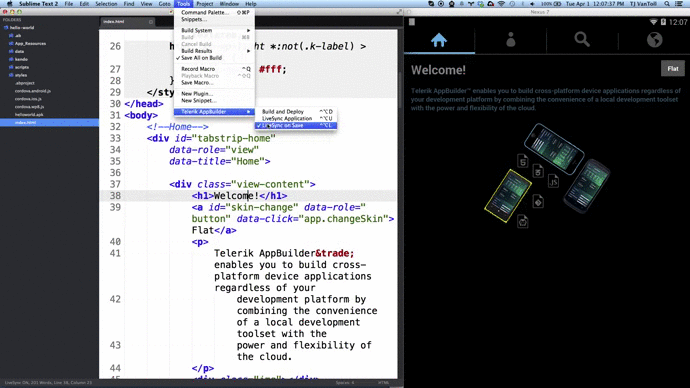
Task: Click the Nexus 7 notification icon in status bar
Action: 412,22
